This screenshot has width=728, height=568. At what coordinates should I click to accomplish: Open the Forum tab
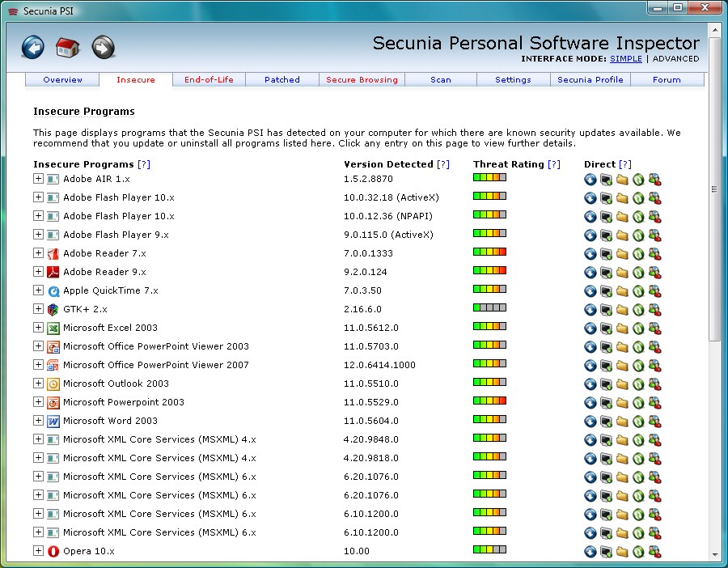coord(667,80)
